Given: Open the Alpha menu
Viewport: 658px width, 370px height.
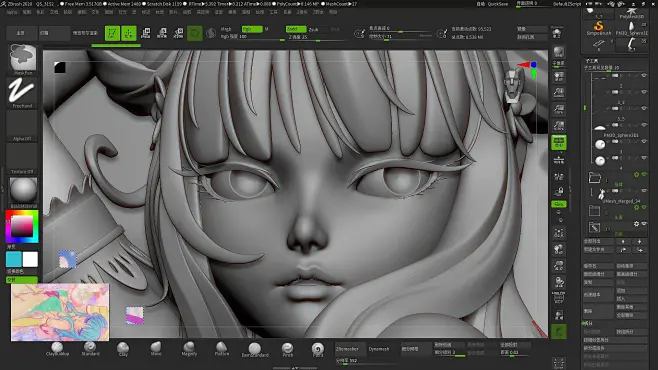Looking at the screenshot, I should click(x=12, y=12).
